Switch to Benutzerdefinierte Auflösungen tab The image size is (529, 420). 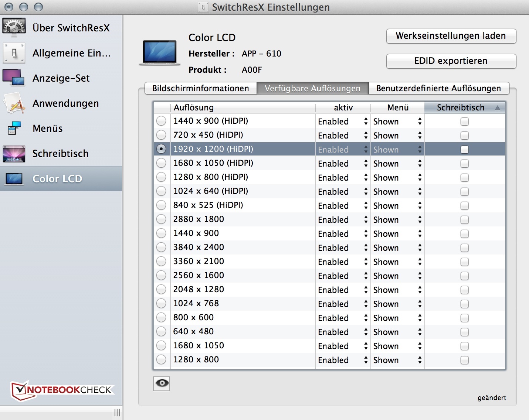click(x=439, y=88)
